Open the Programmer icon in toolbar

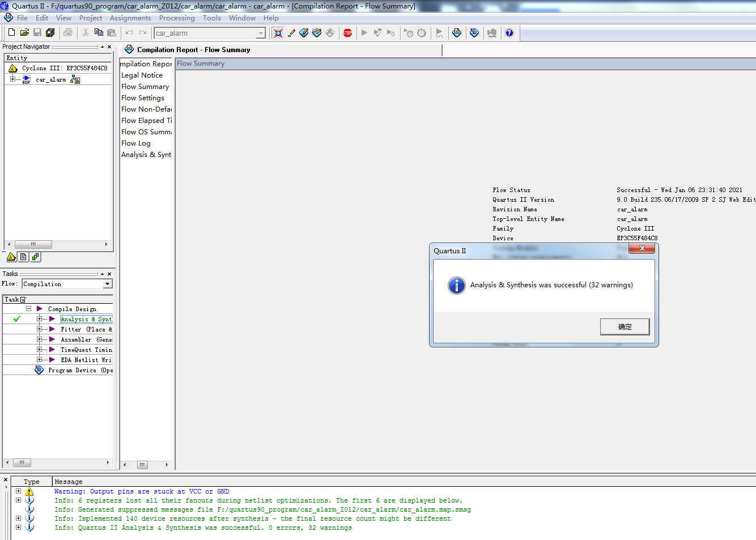pyautogui.click(x=474, y=33)
